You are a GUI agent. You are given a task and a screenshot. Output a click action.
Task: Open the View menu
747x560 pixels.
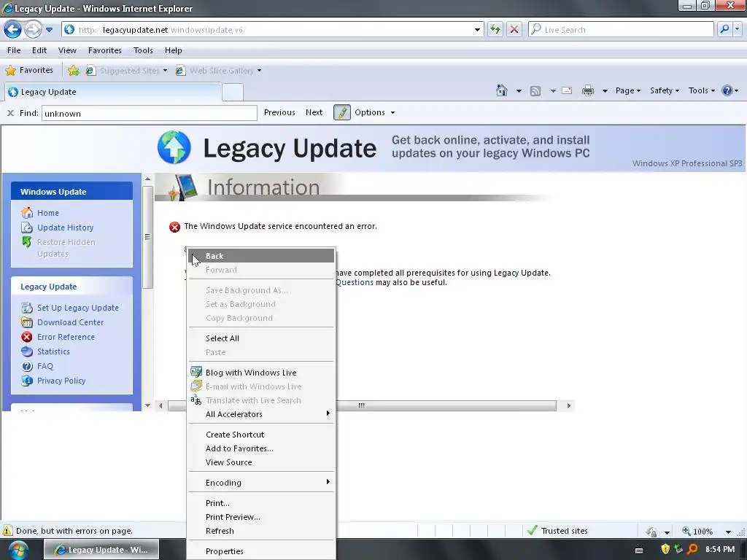[67, 50]
